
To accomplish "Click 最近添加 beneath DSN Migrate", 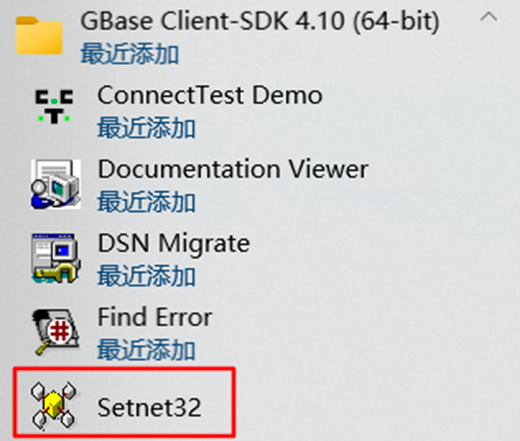I will click(x=146, y=275).
